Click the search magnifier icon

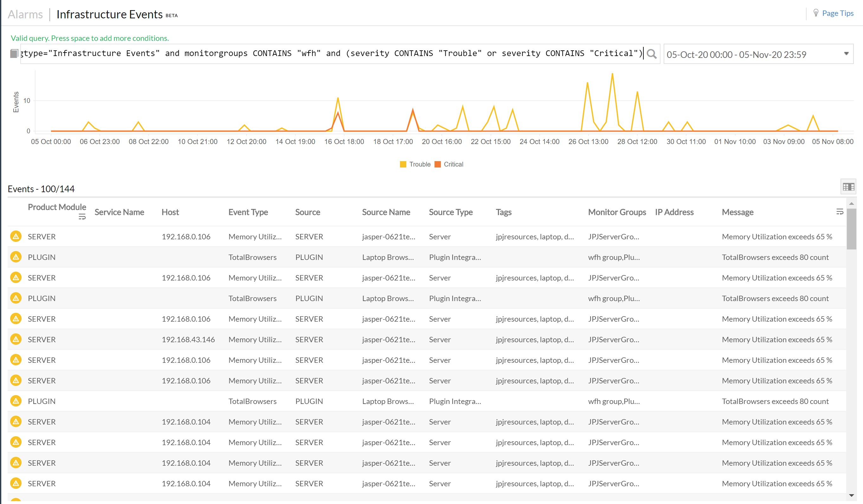(651, 54)
